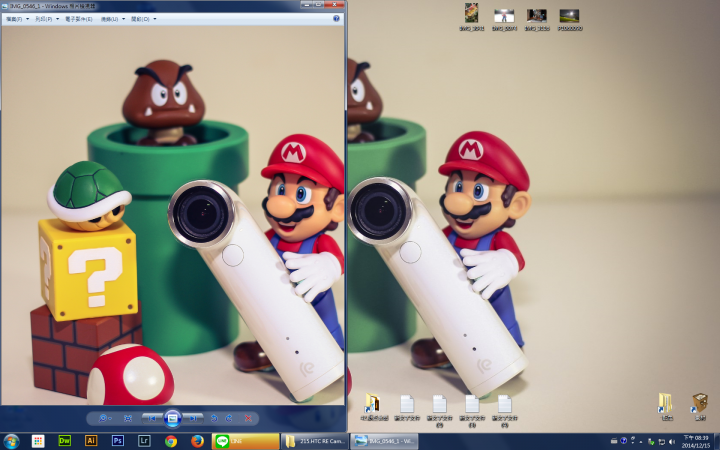Click the keyboard icon in system tray
This screenshot has width=720, height=450.
(614, 441)
